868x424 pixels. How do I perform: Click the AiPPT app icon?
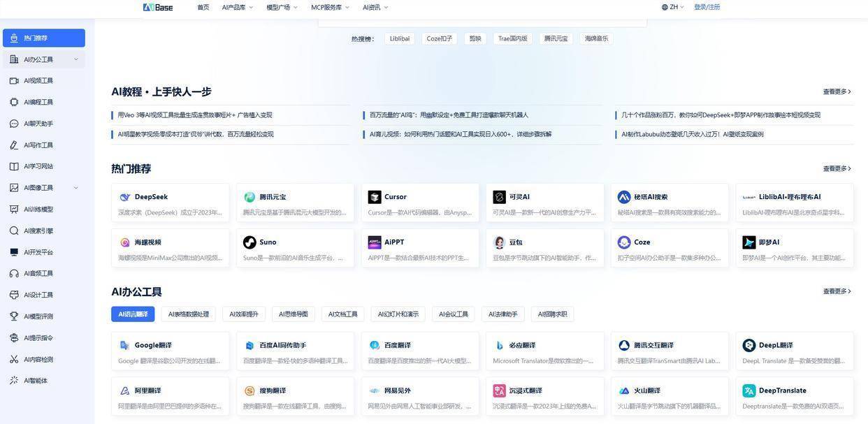point(375,242)
